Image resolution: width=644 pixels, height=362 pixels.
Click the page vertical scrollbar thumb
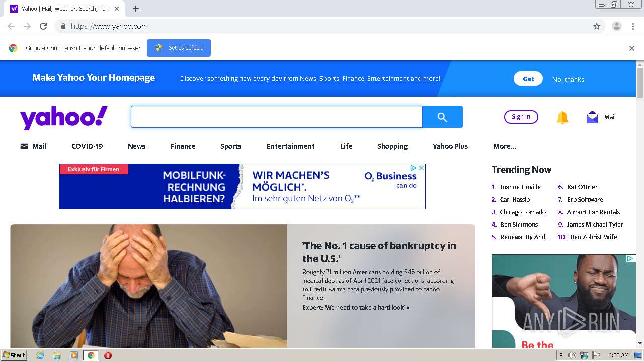coord(640,83)
